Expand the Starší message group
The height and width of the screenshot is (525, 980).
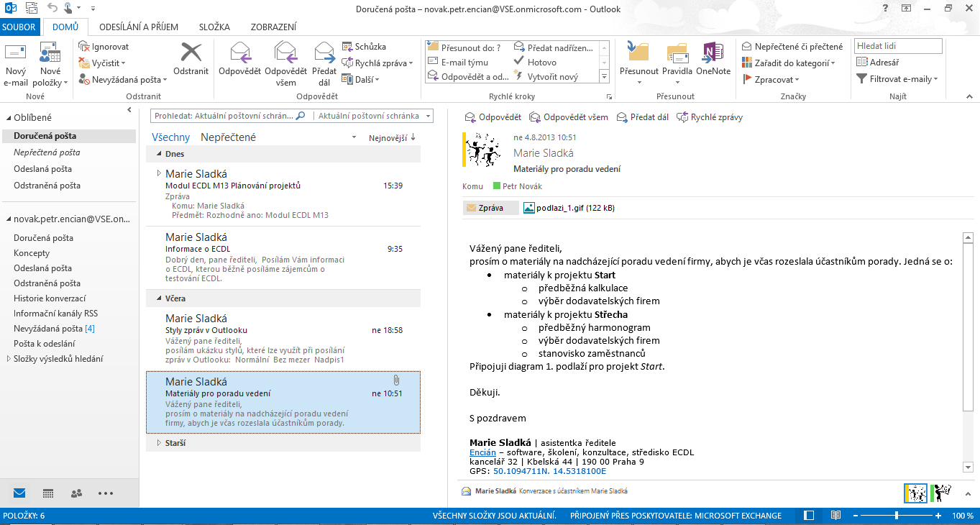tap(160, 443)
